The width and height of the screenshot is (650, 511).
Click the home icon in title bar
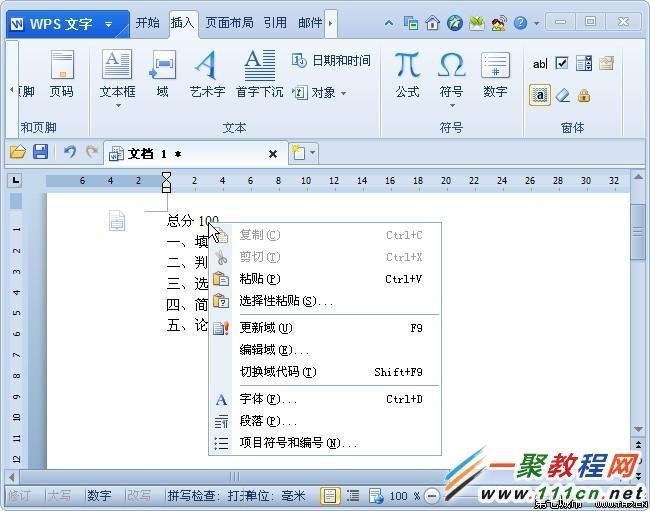click(x=432, y=23)
